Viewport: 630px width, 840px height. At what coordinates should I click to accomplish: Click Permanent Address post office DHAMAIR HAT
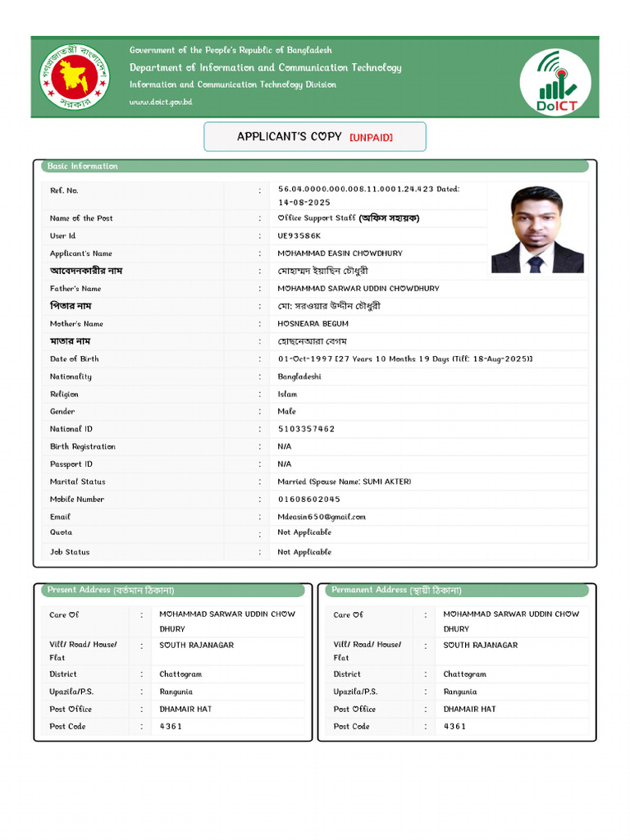(x=469, y=710)
